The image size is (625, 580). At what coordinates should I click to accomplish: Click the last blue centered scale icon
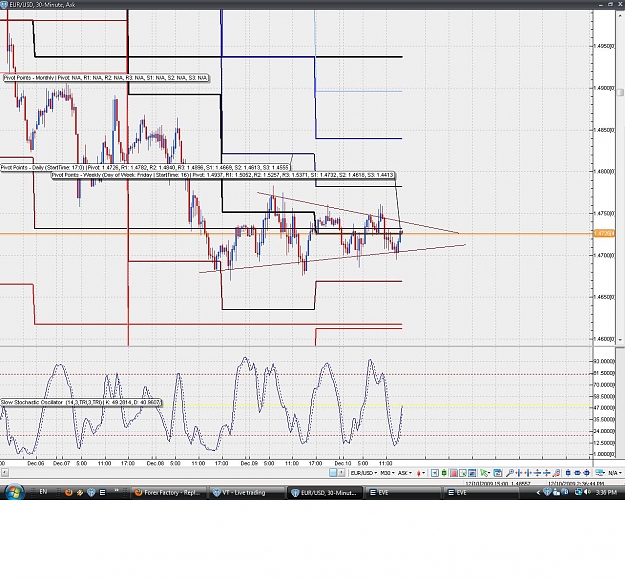(x=586, y=473)
